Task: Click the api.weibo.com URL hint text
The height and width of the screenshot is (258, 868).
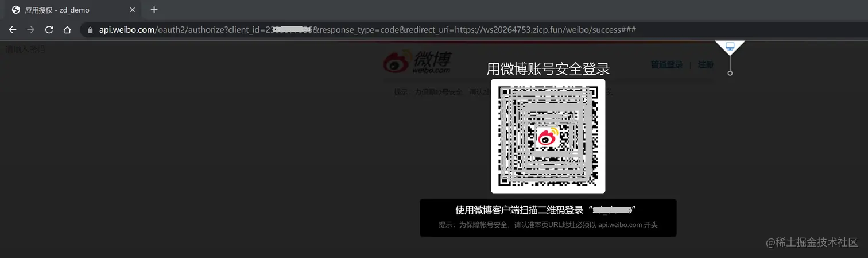Action: click(548, 225)
